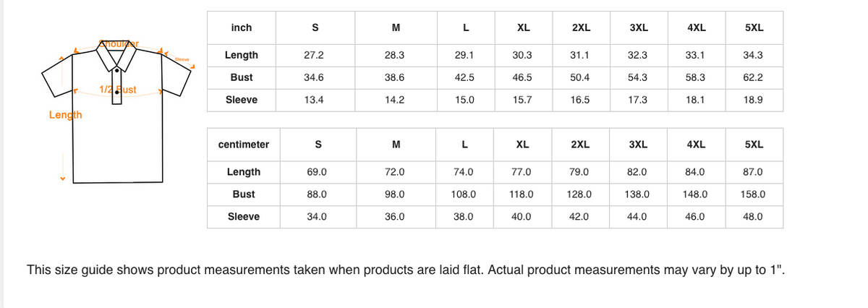
Task: Click the 1/2 Bust label on the shirt
Action: pos(117,90)
